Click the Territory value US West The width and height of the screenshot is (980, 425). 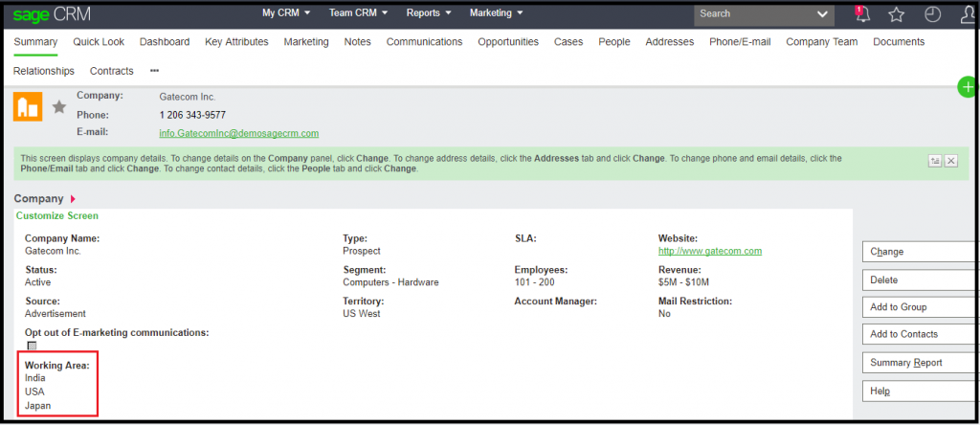361,313
